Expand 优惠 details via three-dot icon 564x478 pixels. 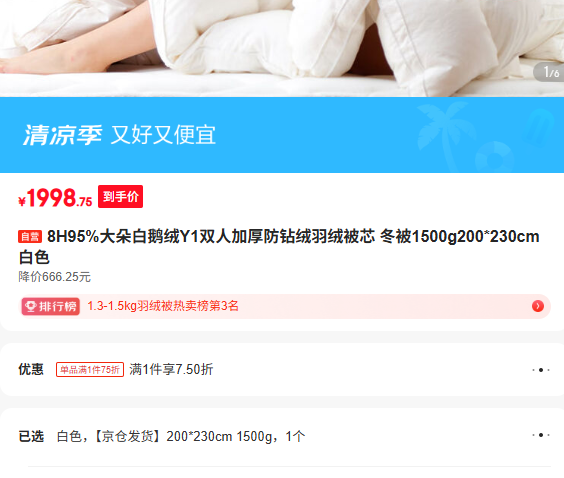tap(541, 370)
